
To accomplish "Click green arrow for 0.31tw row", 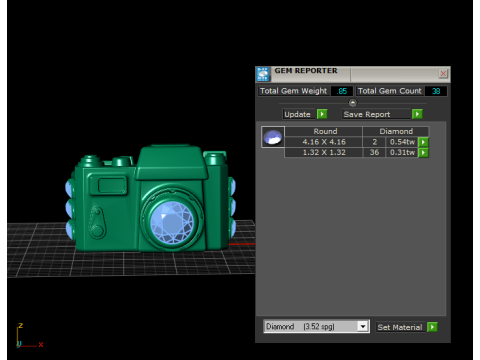I will [423, 153].
